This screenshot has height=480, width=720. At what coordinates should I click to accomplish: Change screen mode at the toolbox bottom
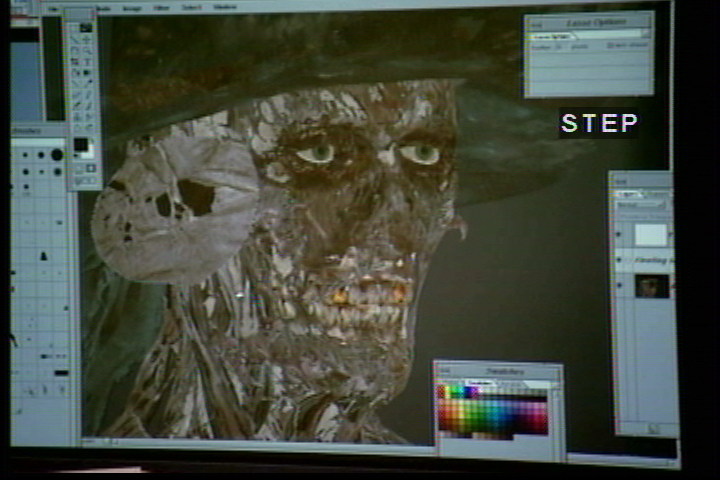[x=85, y=181]
